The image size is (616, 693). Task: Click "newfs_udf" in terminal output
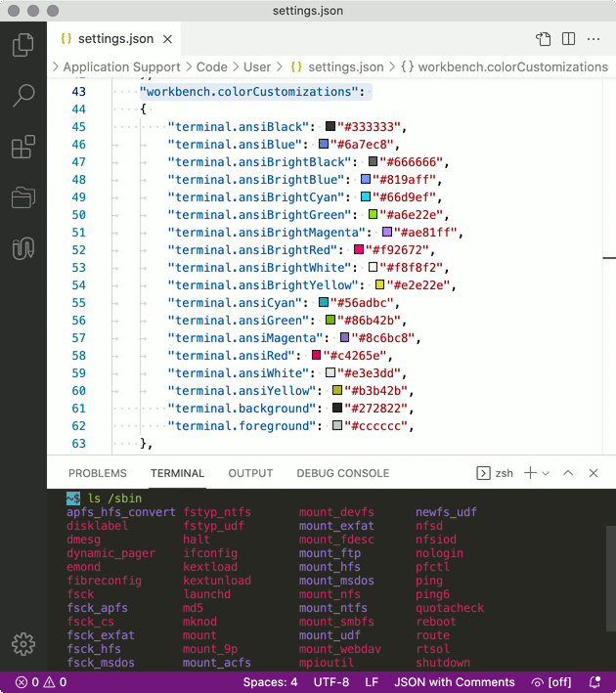[x=446, y=512]
